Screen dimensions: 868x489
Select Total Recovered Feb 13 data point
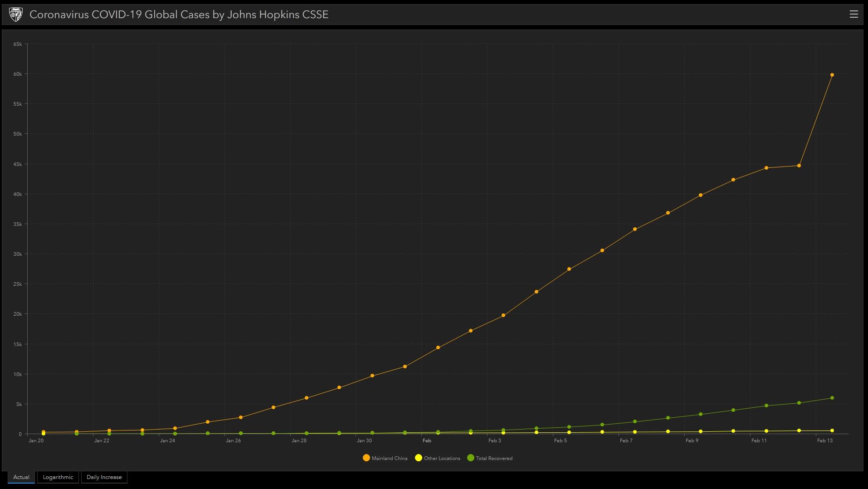click(832, 398)
